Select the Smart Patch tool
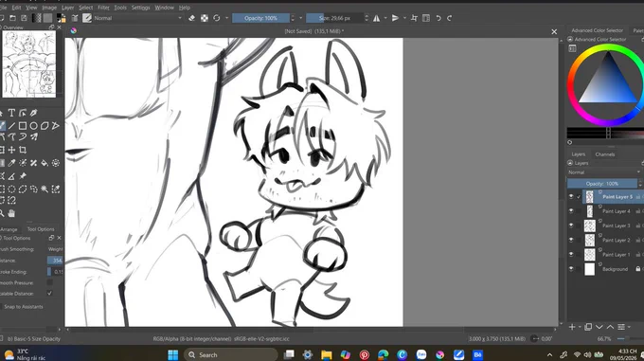The height and width of the screenshot is (361, 644). click(34, 163)
